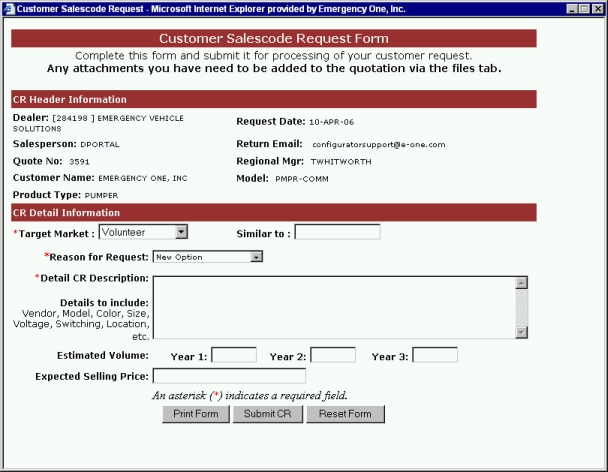
Task: Click the Internet Explorer title bar icon
Action: (9, 9)
